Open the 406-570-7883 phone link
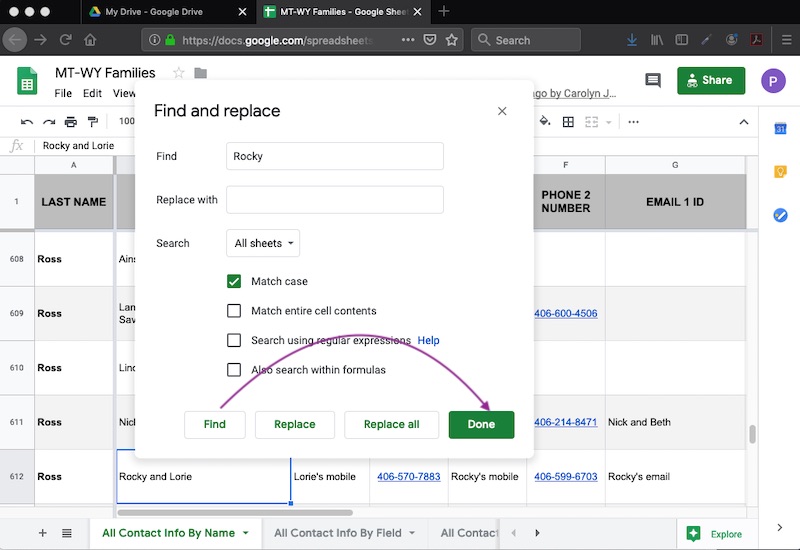800x550 pixels. point(409,477)
